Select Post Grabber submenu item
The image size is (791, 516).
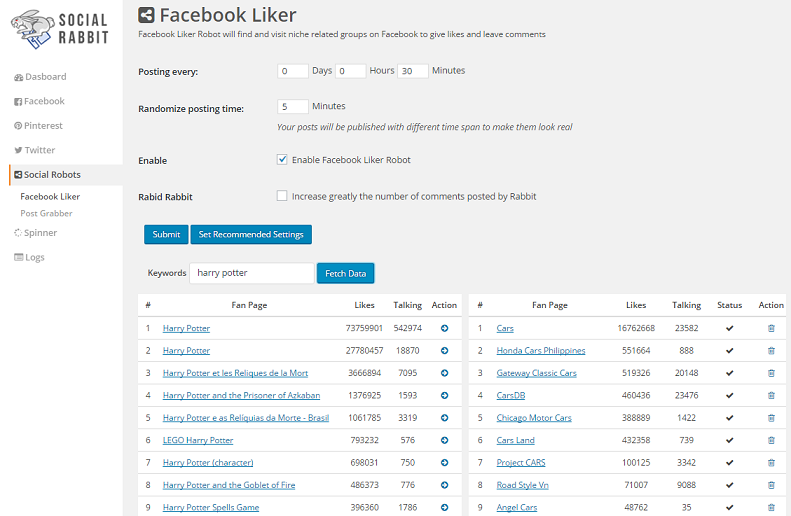click(x=46, y=213)
